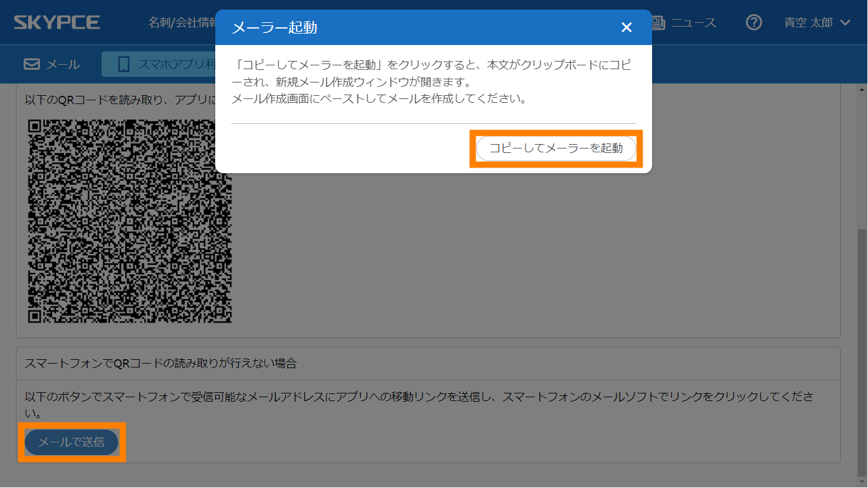
Task: Click the dialog's instruction text paragraph
Action: (x=432, y=82)
